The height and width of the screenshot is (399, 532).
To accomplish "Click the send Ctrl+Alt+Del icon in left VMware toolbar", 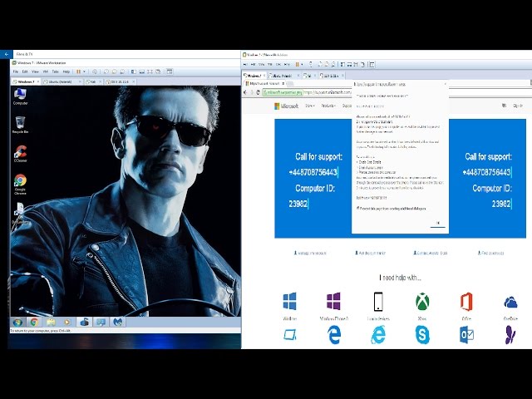I will [95, 71].
